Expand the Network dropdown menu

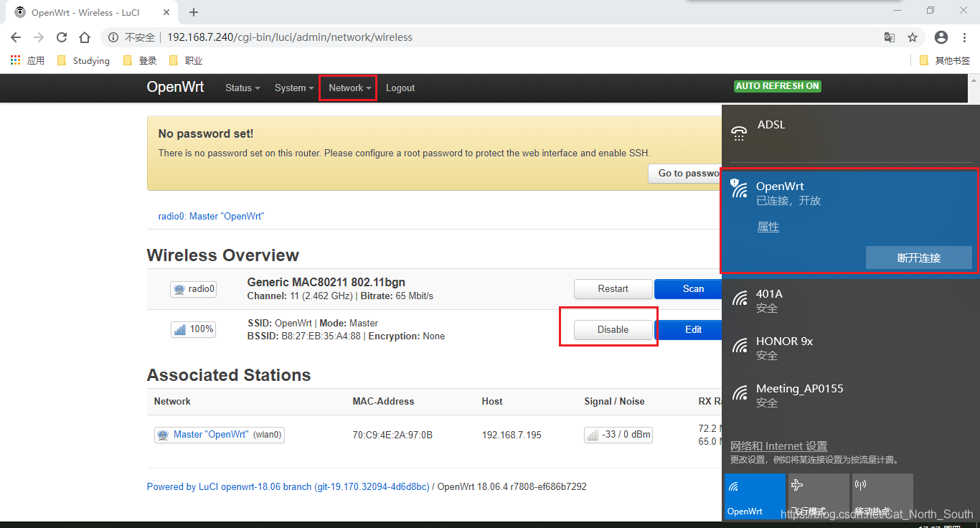350,88
